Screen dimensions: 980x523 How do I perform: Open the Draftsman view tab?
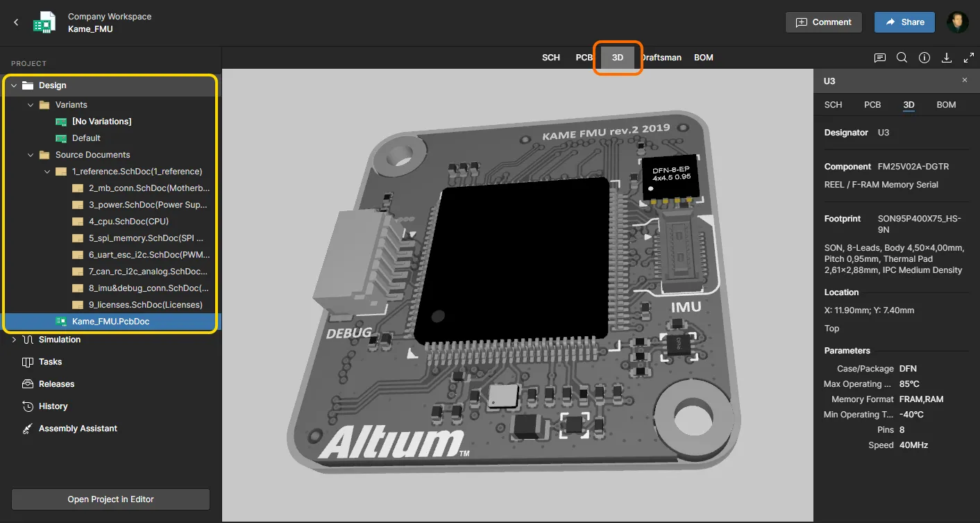click(662, 58)
